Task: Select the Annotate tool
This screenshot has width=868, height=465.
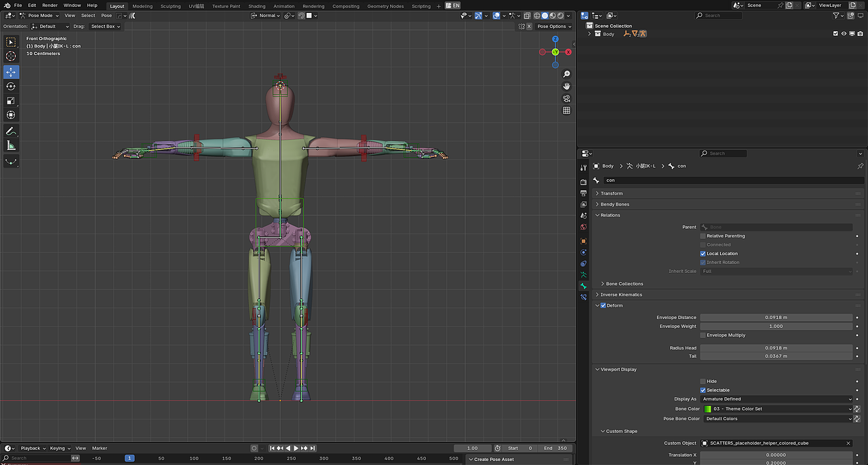Action: click(11, 131)
